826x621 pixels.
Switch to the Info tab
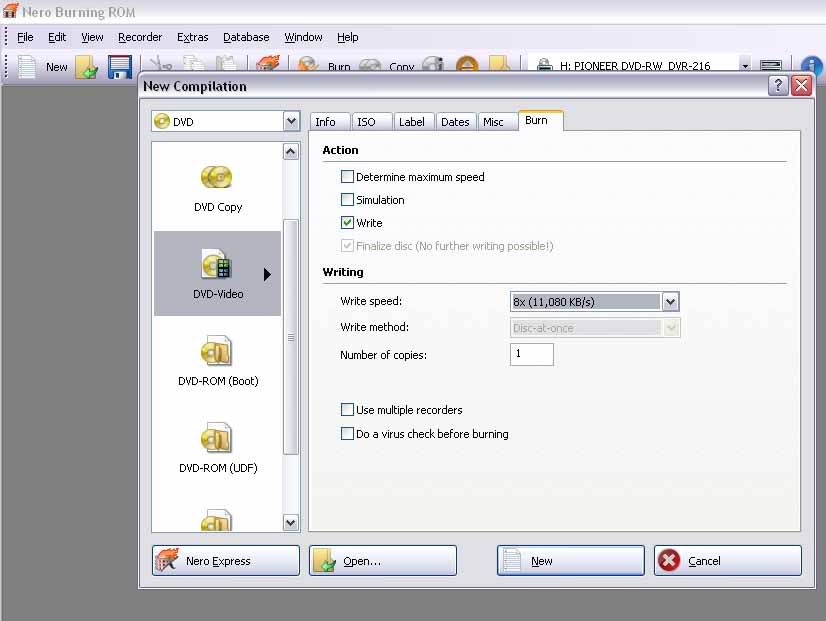pos(330,122)
